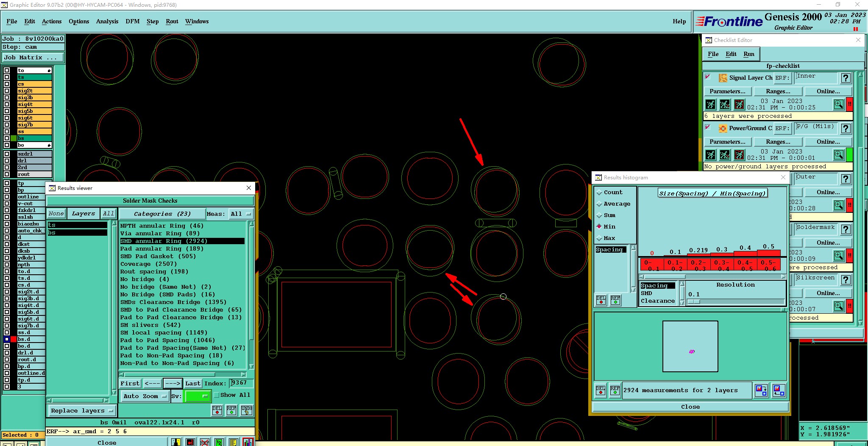Click Parameters... for Signal Layer check
The image size is (868, 446).
[x=727, y=91]
